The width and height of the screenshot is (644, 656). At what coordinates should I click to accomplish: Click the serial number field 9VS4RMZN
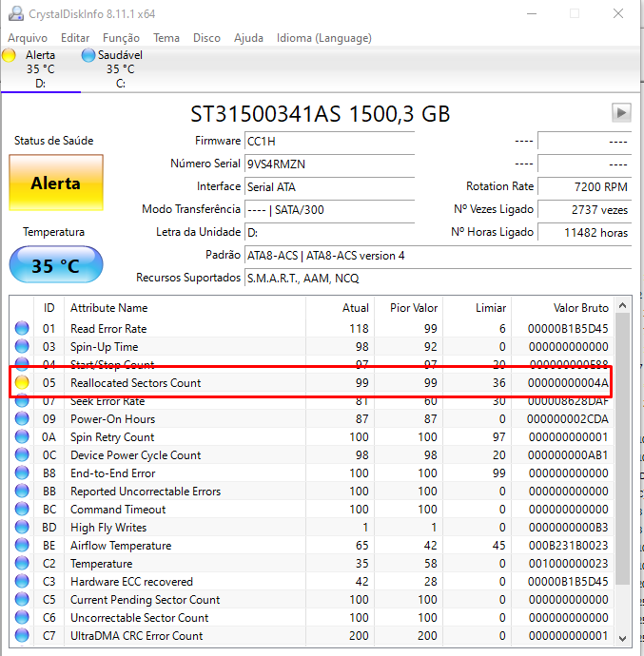coord(329,164)
